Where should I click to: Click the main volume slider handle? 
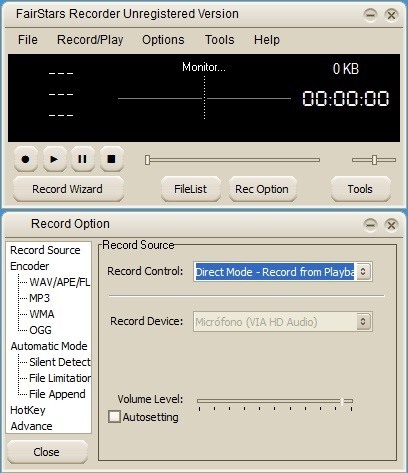pos(374,160)
